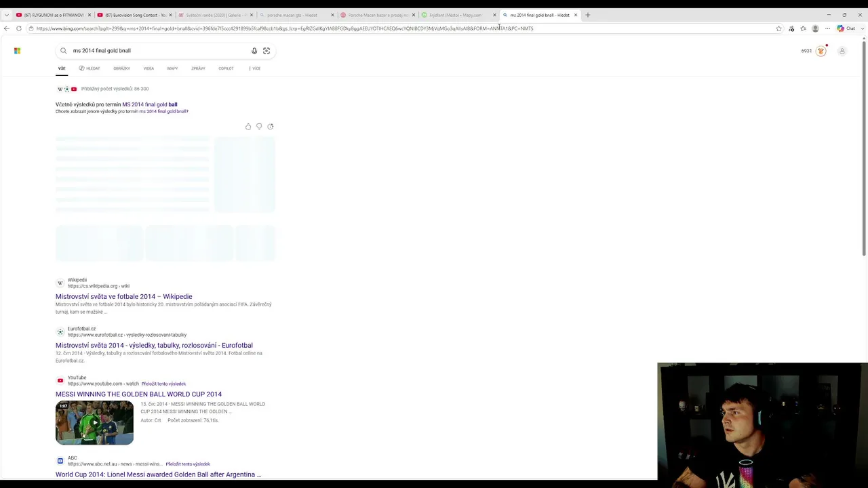Select the VŠE results tab
Image resolution: width=868 pixels, height=488 pixels.
(62, 68)
